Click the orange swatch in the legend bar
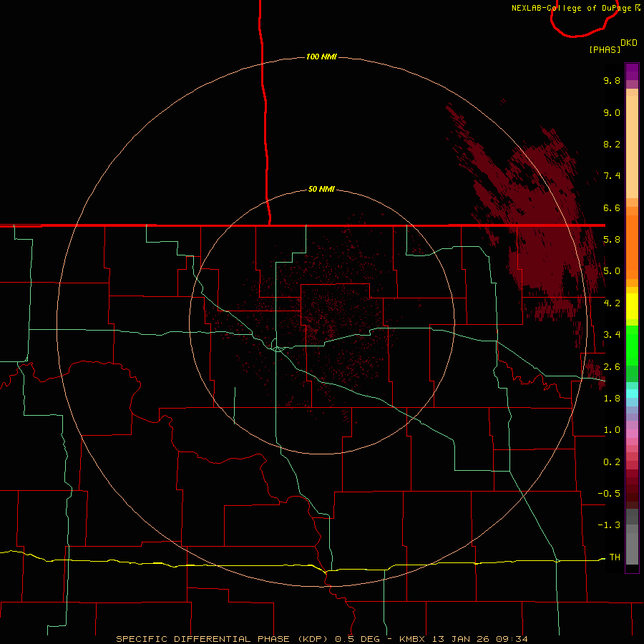The image size is (644, 644). coord(632,246)
